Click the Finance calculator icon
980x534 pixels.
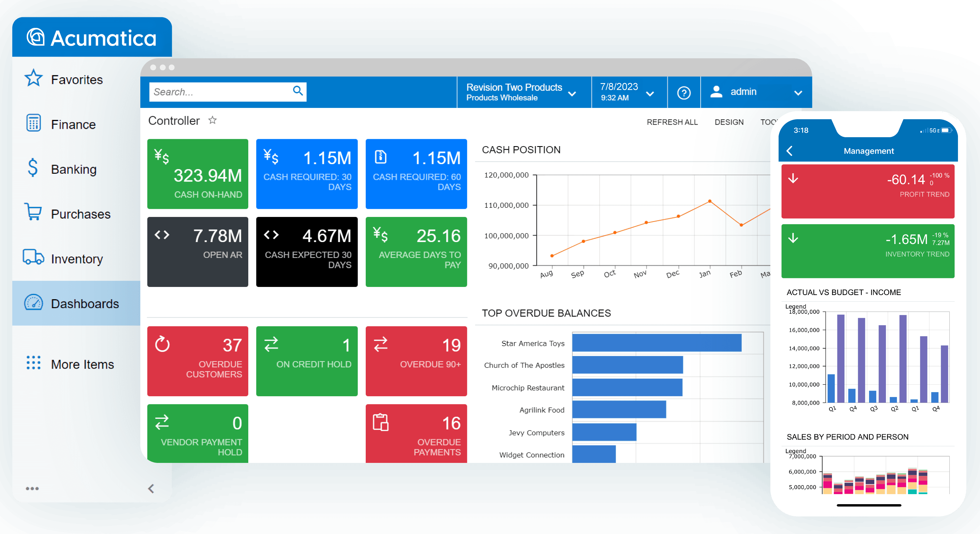pyautogui.click(x=33, y=123)
